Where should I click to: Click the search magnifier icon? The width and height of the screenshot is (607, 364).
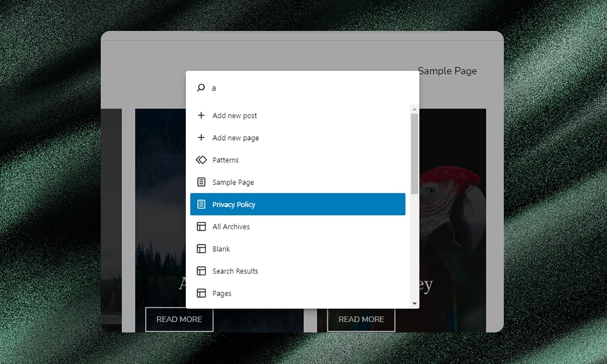coord(201,87)
